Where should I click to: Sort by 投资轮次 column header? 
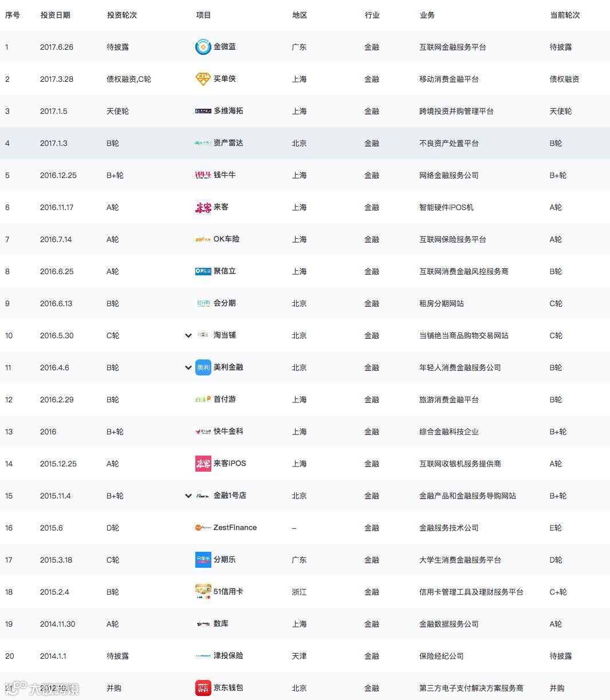click(x=121, y=15)
